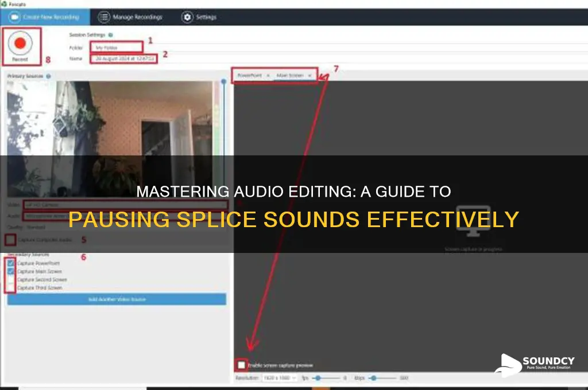
Task: Open Session Settings help icon
Action: [111, 35]
